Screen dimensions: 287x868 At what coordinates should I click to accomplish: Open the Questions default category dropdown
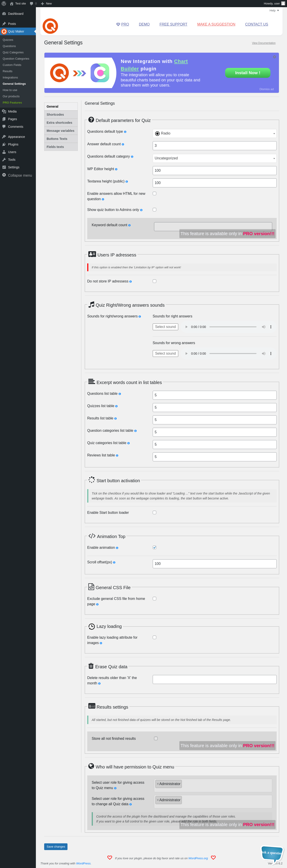215,158
